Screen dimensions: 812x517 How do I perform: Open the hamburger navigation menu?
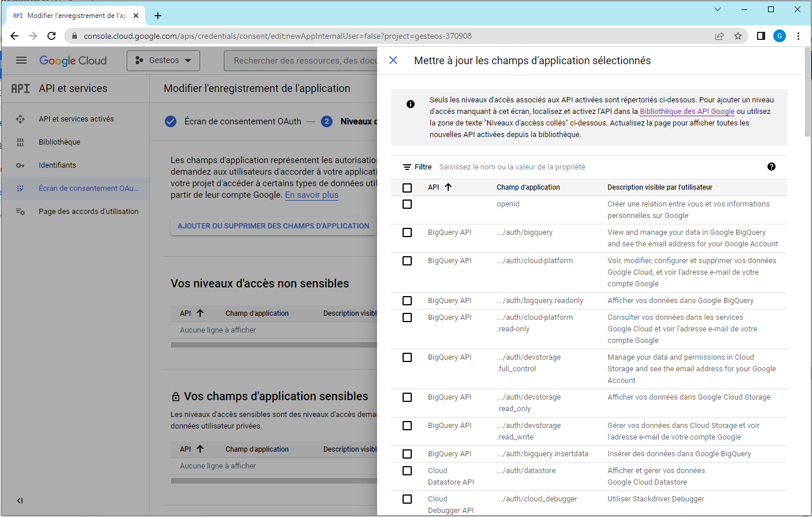tap(21, 60)
